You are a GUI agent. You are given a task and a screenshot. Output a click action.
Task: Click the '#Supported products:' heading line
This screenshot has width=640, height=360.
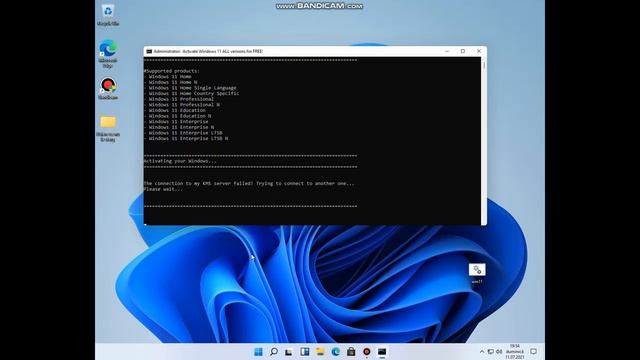(x=172, y=71)
